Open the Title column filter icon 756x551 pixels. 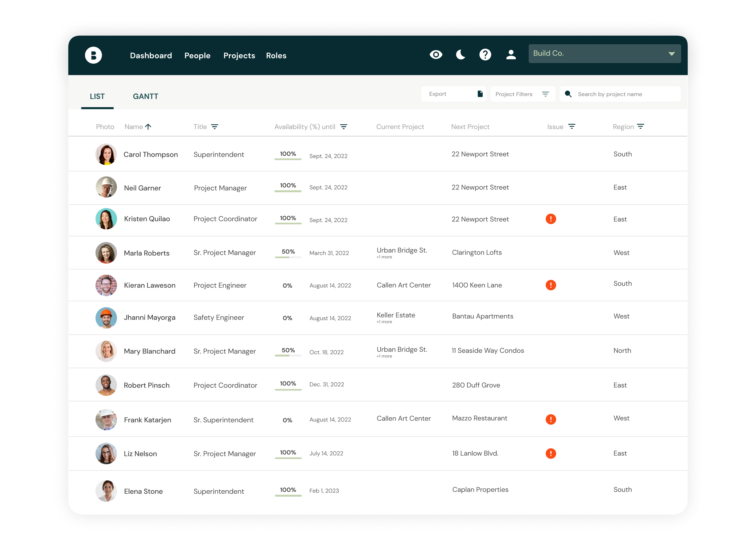215,127
